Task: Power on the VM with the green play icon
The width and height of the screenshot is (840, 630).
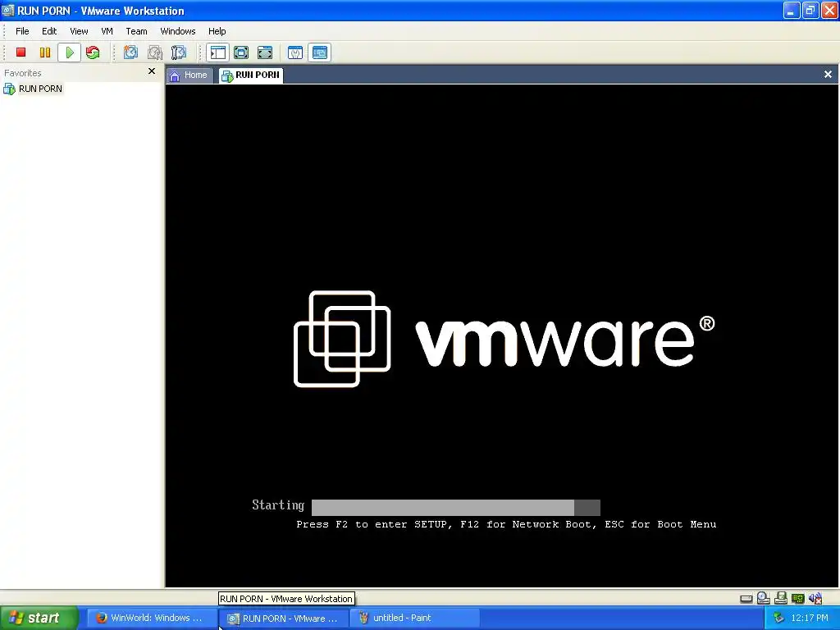Action: pyautogui.click(x=69, y=52)
